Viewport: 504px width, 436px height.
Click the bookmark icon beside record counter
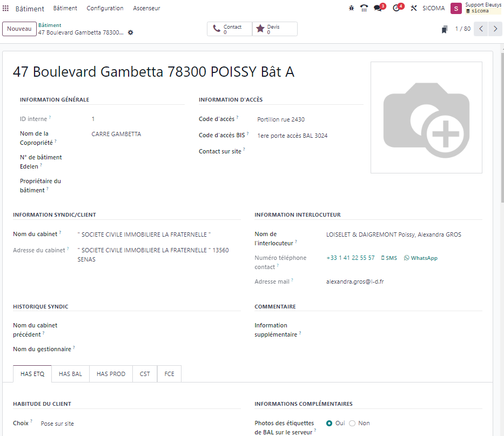coord(444,29)
